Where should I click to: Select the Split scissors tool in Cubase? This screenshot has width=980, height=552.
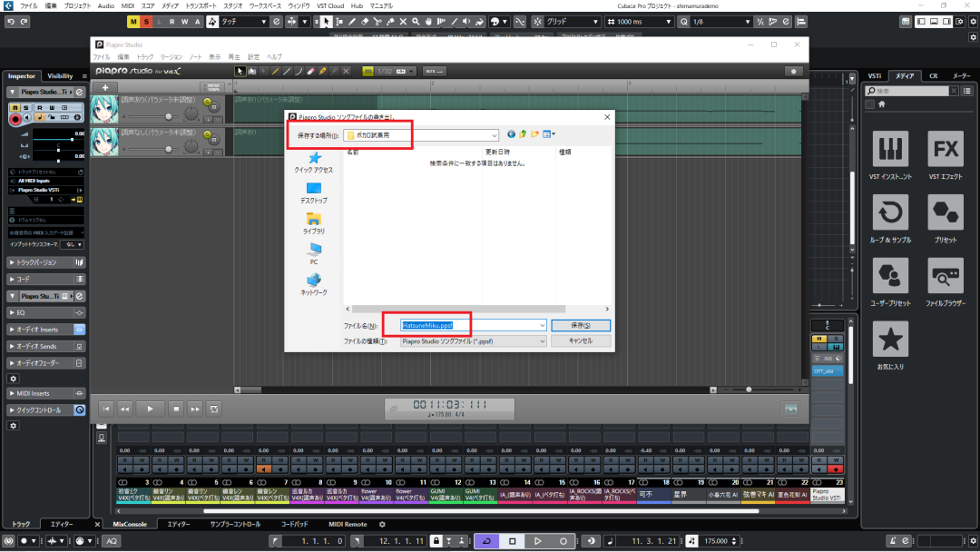(377, 22)
